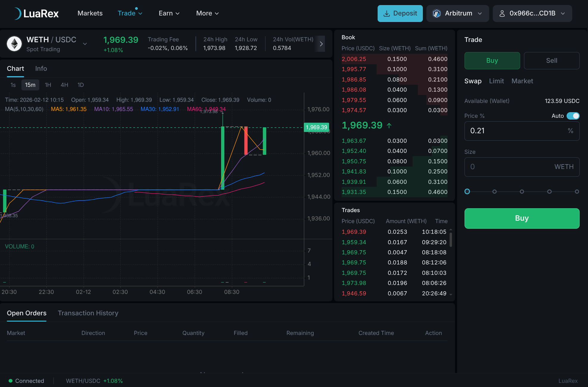
Task: Select the Market order type
Action: coord(522,81)
